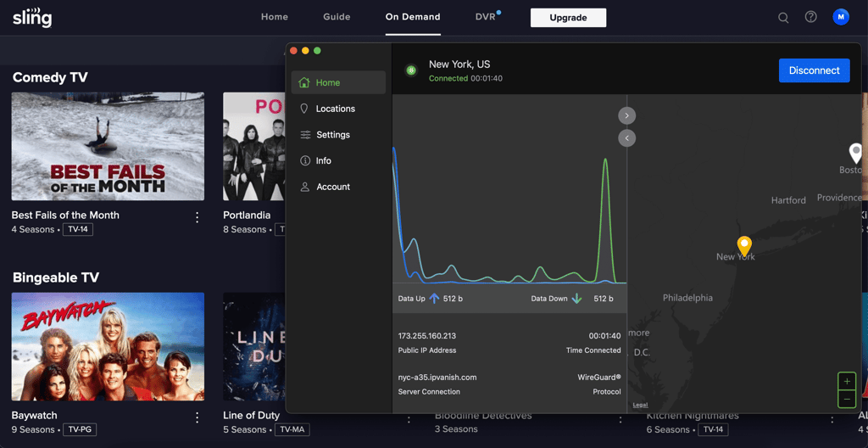Select the yellow New York map pin
The height and width of the screenshot is (448, 868).
[x=744, y=245]
